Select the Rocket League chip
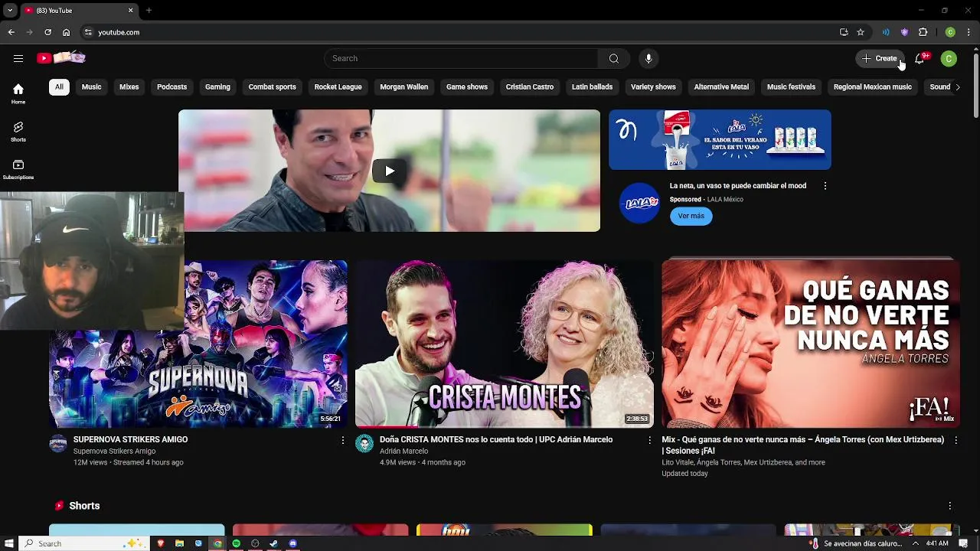Viewport: 980px width, 551px height. 338,87
